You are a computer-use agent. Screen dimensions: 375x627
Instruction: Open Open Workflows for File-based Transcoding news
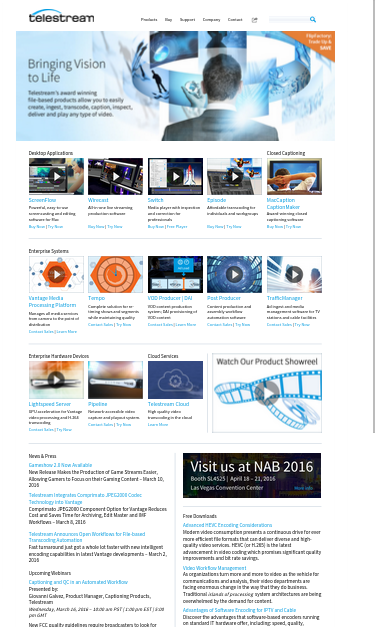pos(87,537)
